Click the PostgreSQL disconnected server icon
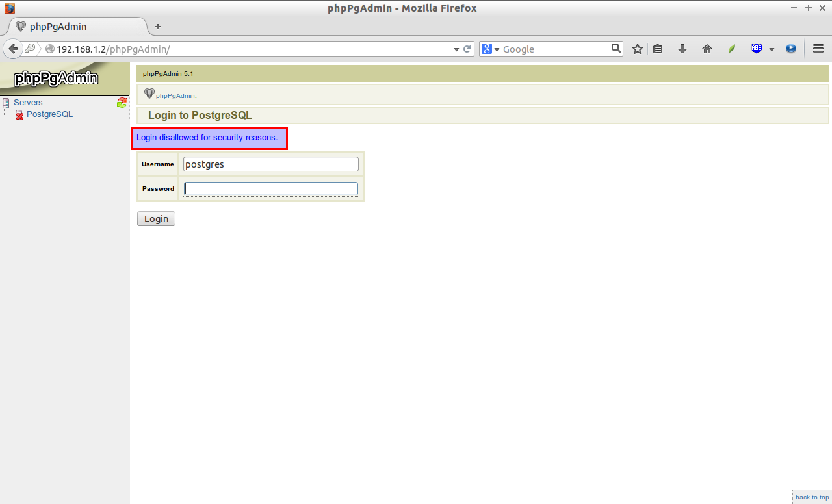 point(19,115)
